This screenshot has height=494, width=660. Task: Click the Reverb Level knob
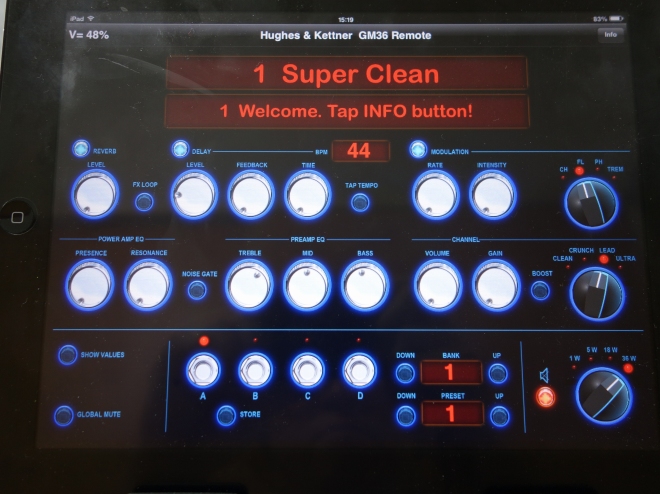coord(95,194)
